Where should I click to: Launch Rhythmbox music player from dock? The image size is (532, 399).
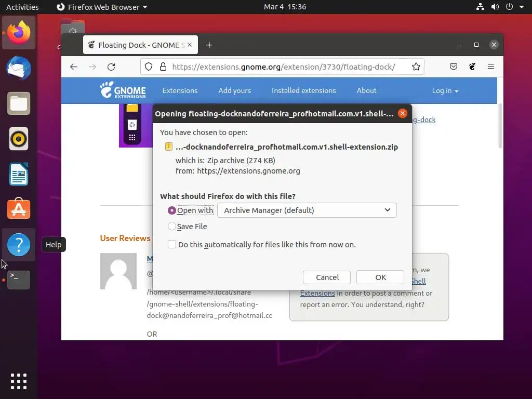pos(19,139)
